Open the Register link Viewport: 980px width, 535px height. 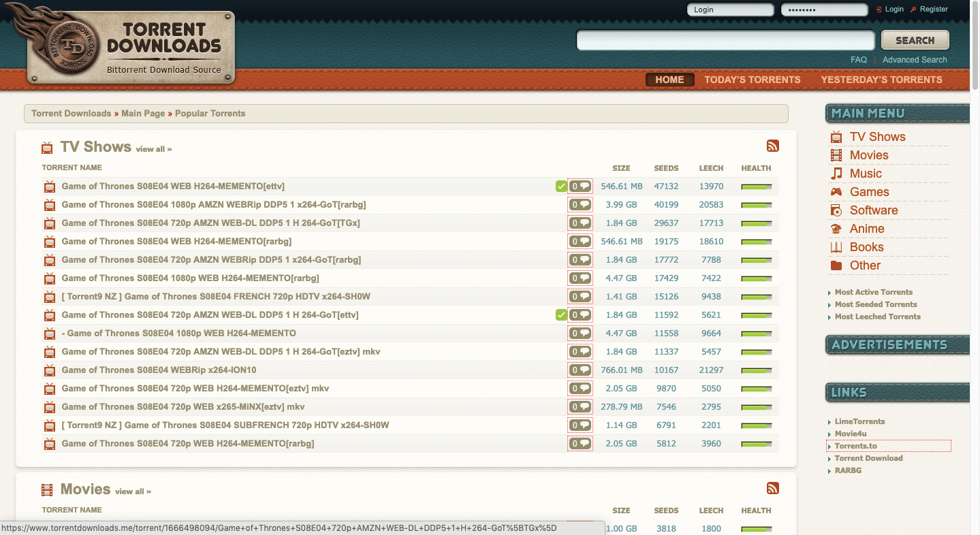[x=934, y=10]
